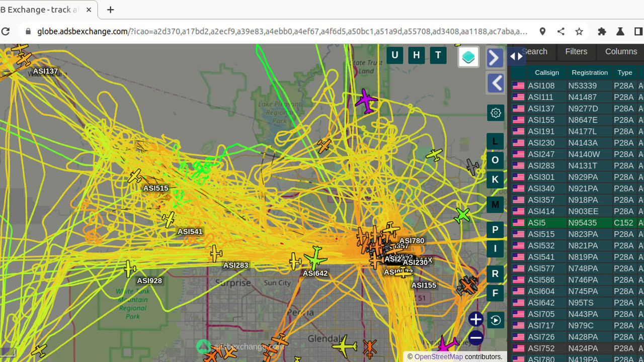
Task: Click the ASI155 map label
Action: click(x=424, y=285)
